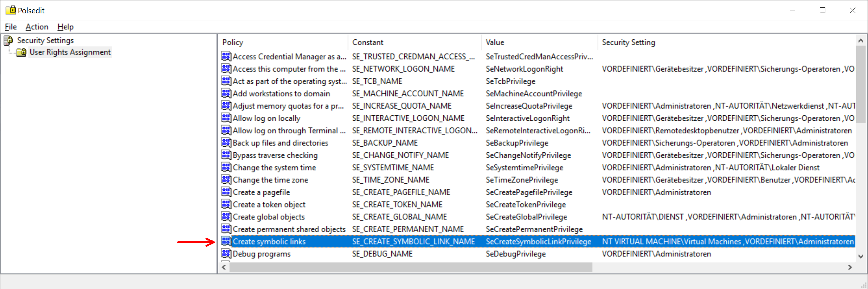The image size is (868, 289).
Task: Click the policy icon beside Access Credential Manager
Action: tap(226, 56)
